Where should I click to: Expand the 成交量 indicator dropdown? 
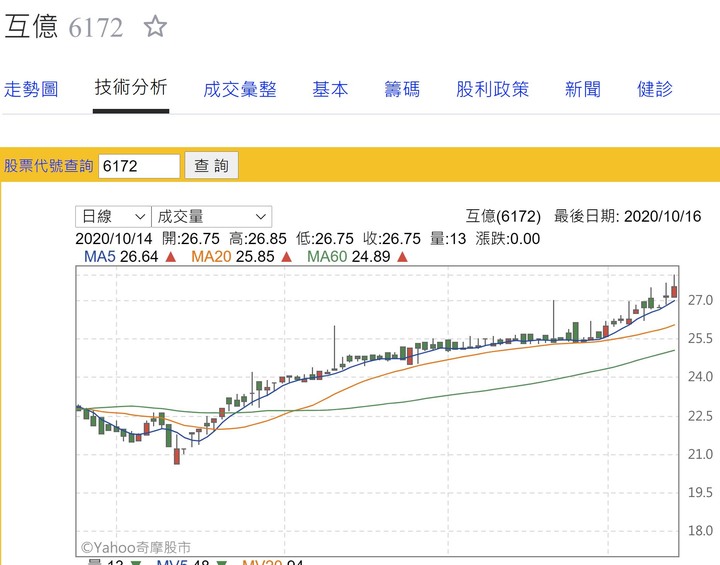pos(212,216)
